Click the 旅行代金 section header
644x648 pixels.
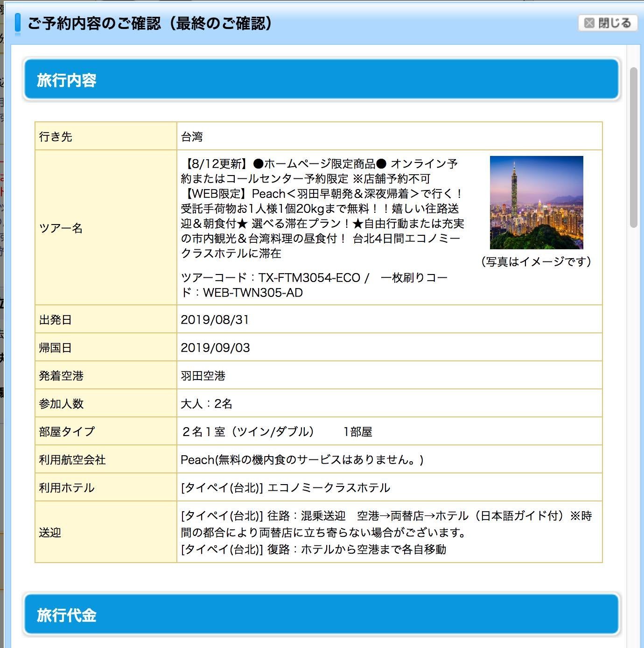[x=322, y=615]
